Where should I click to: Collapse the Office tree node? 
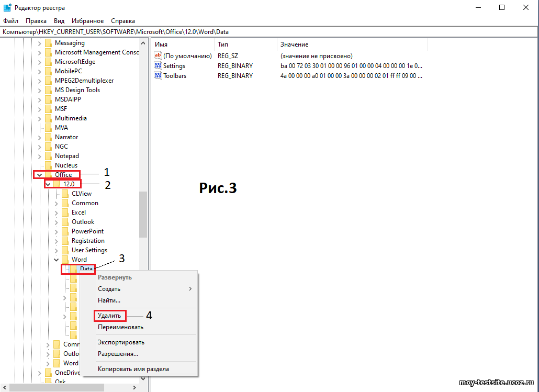(x=39, y=175)
